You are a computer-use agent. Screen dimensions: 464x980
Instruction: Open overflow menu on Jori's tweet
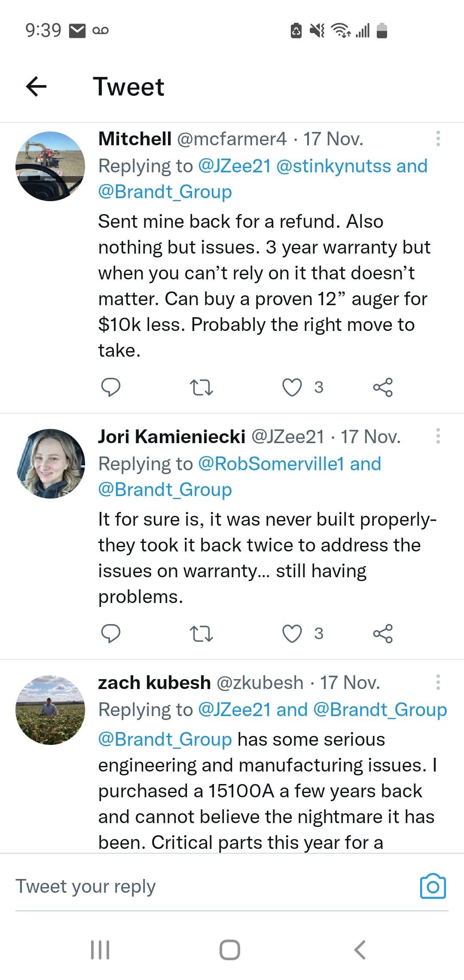tap(438, 436)
